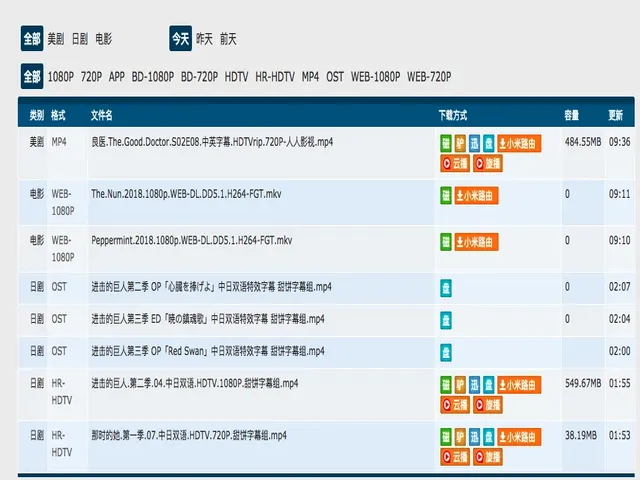This screenshot has width=640, height=480.
Task: Select the 全部 format filter
Action: point(32,76)
